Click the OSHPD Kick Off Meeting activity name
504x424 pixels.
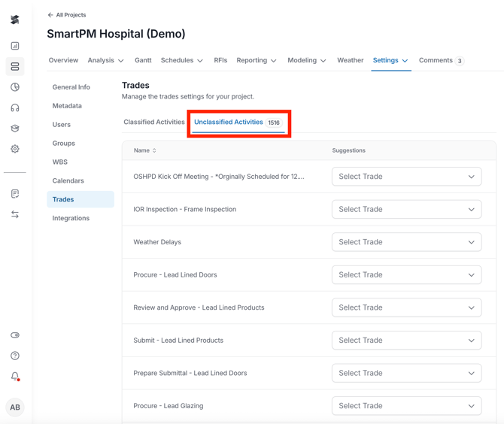point(219,177)
